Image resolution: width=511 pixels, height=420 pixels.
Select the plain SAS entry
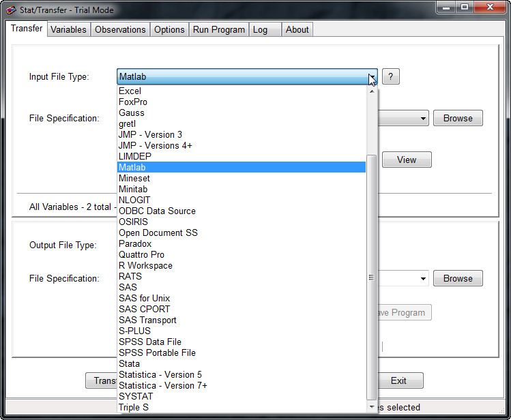pyautogui.click(x=241, y=288)
